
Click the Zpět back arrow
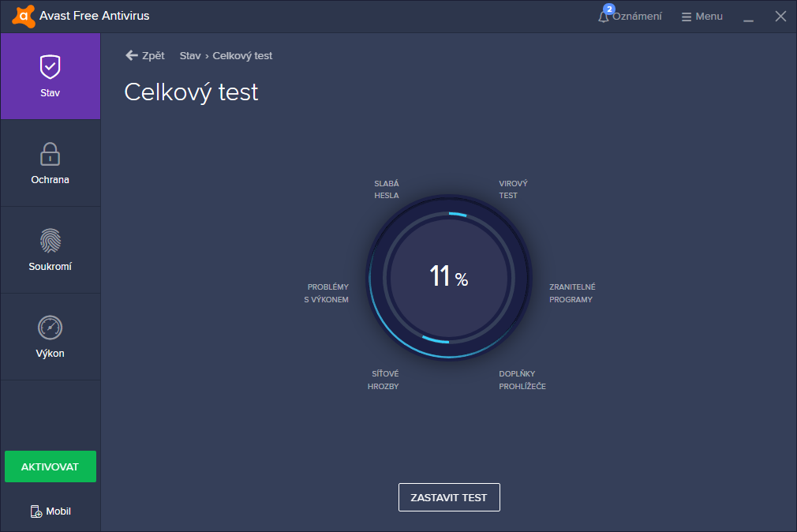point(132,55)
